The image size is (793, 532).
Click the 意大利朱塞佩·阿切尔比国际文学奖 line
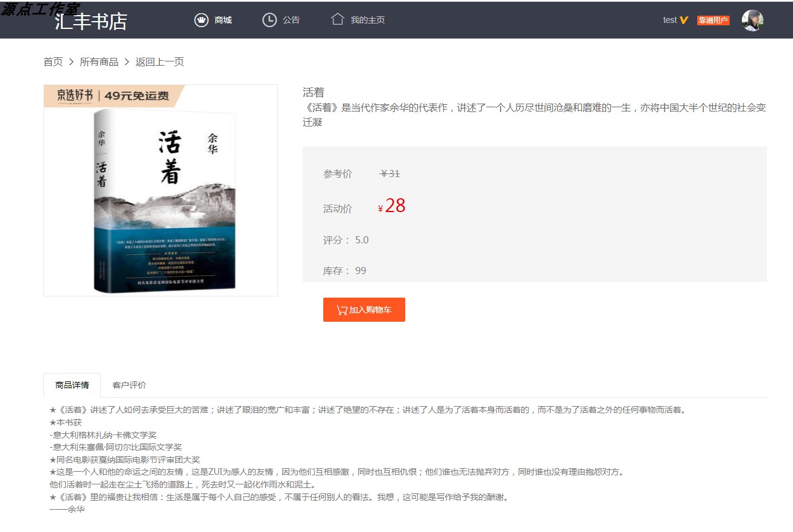point(116,447)
